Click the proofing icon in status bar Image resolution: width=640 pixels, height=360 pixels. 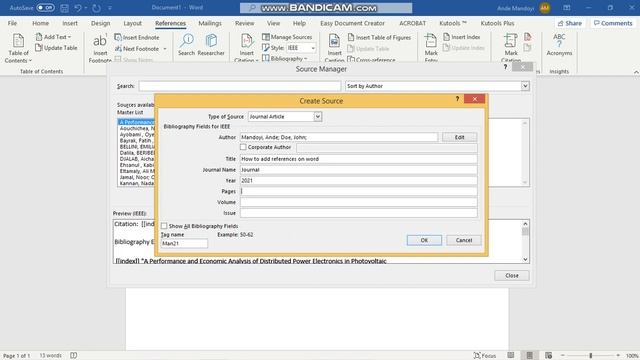pos(73,356)
